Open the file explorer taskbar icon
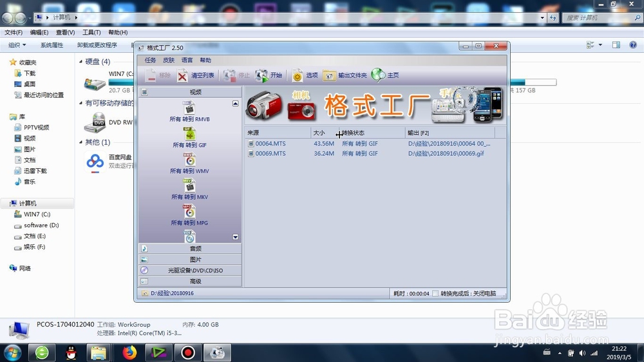The width and height of the screenshot is (644, 362). 99,352
